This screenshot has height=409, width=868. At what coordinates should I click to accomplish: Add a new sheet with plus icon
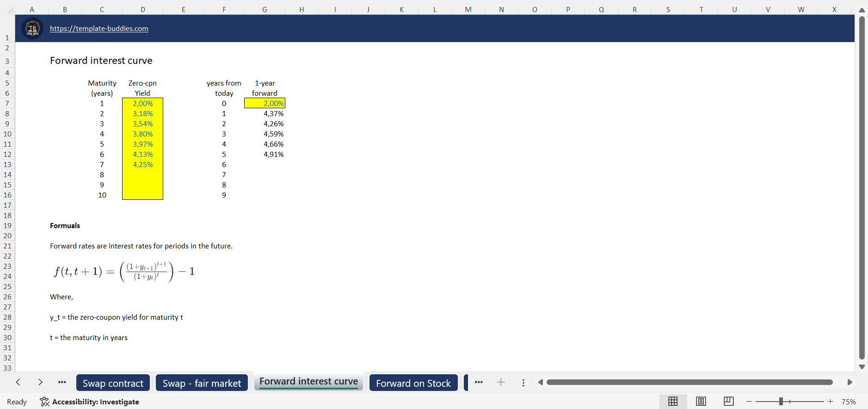501,382
